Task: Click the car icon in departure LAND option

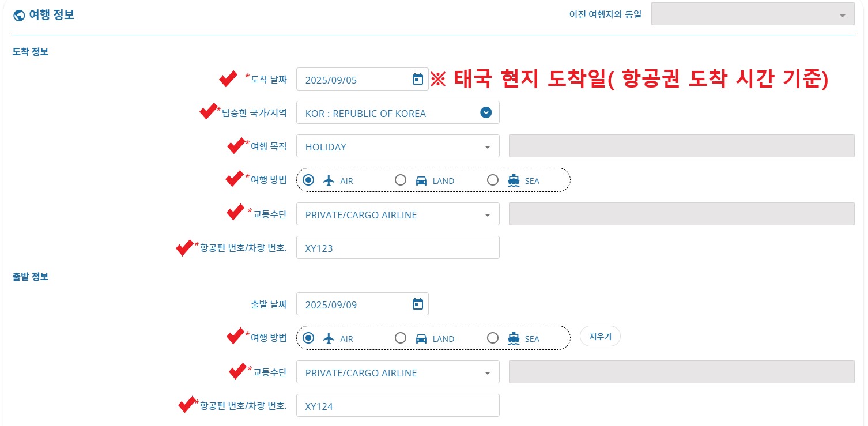Action: tap(420, 338)
